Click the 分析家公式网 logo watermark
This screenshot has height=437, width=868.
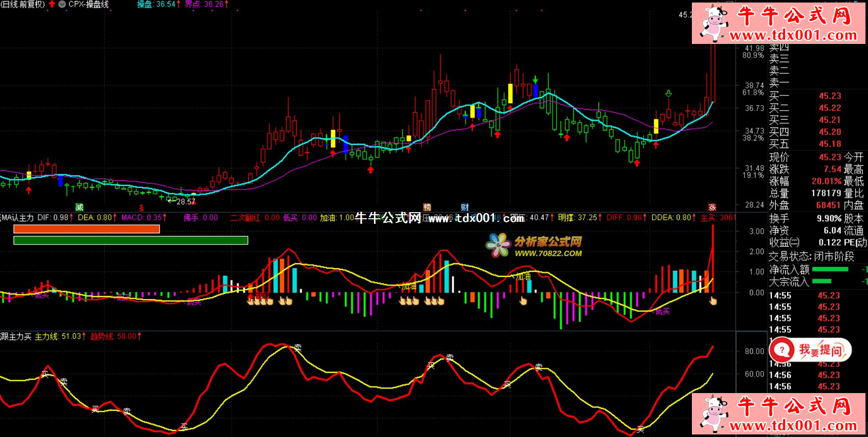coord(535,246)
